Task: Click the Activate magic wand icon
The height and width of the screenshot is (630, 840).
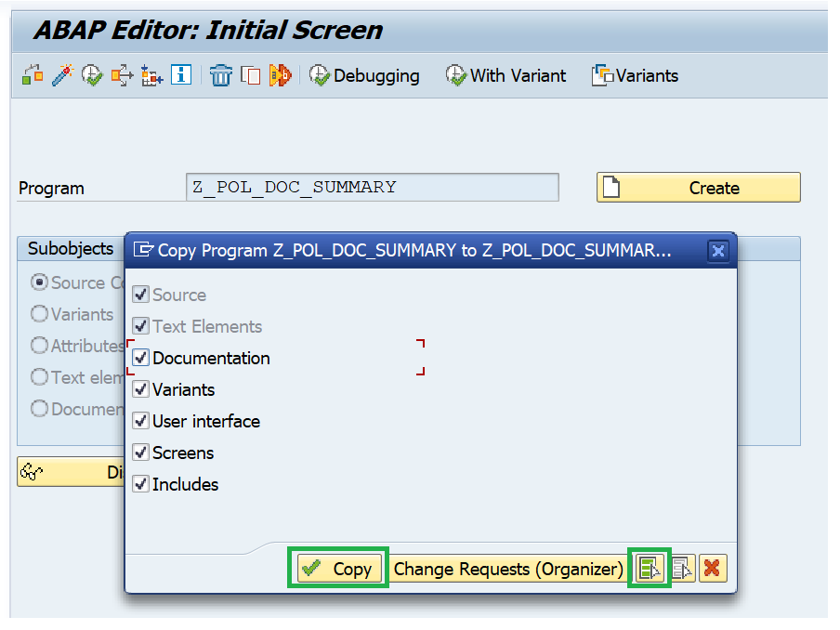Action: click(x=62, y=75)
